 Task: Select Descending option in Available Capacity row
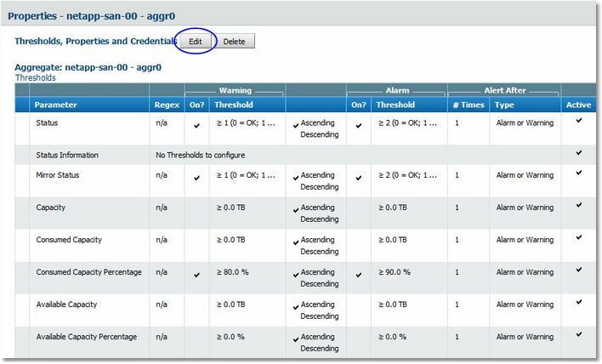320,316
